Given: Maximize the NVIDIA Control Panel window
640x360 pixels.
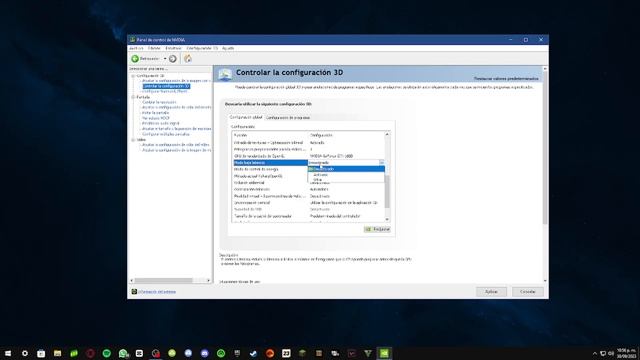Looking at the screenshot, I should point(526,40).
